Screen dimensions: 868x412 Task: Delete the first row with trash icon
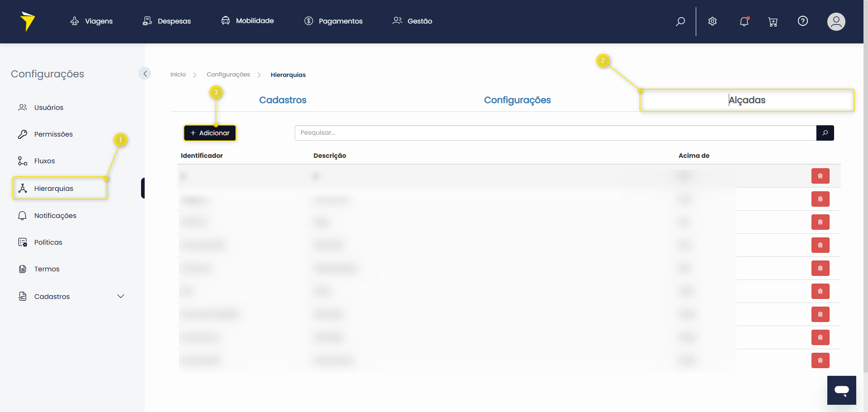(x=820, y=176)
